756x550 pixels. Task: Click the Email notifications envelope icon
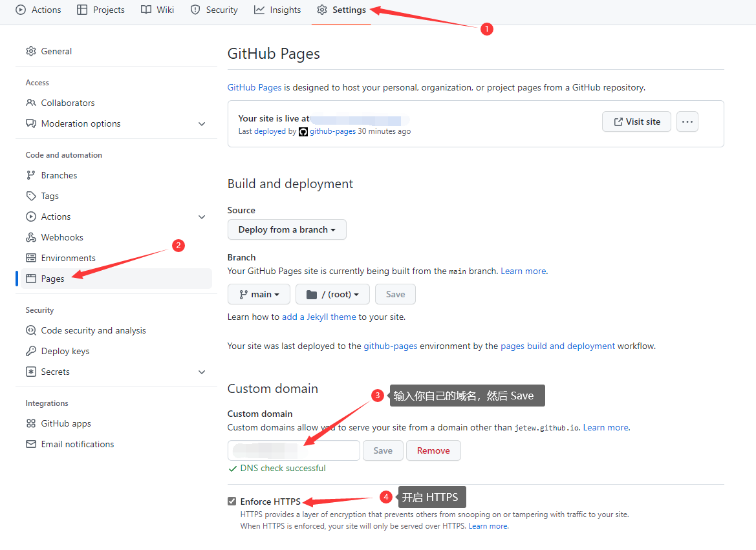[30, 444]
